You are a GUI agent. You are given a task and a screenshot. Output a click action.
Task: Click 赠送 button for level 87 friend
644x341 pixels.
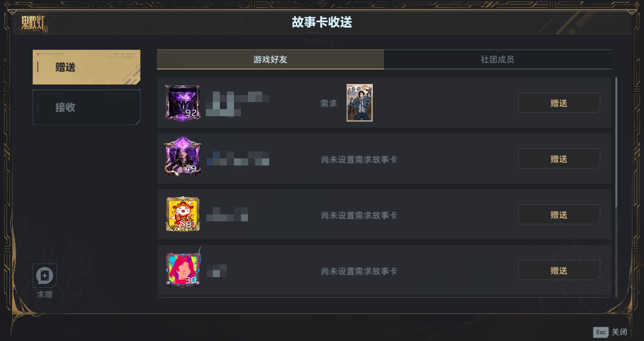pos(559,214)
